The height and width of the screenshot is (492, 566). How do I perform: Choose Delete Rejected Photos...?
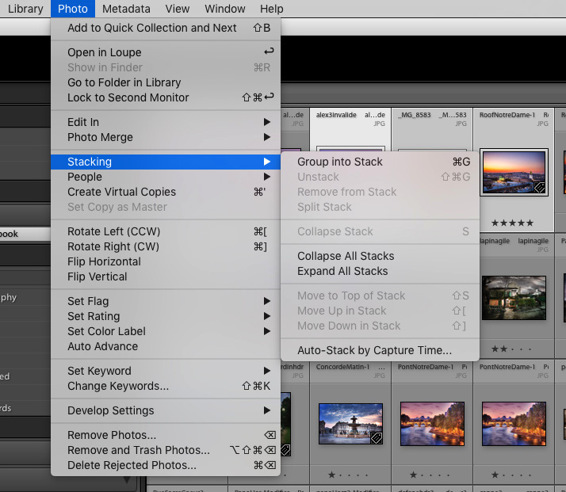pyautogui.click(x=166, y=465)
